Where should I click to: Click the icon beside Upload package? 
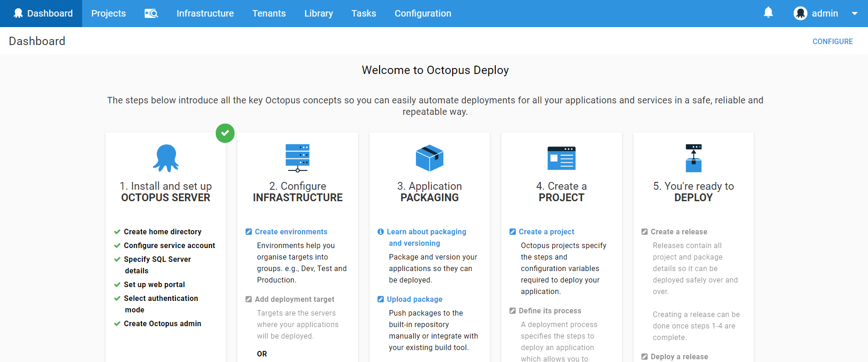coord(381,300)
